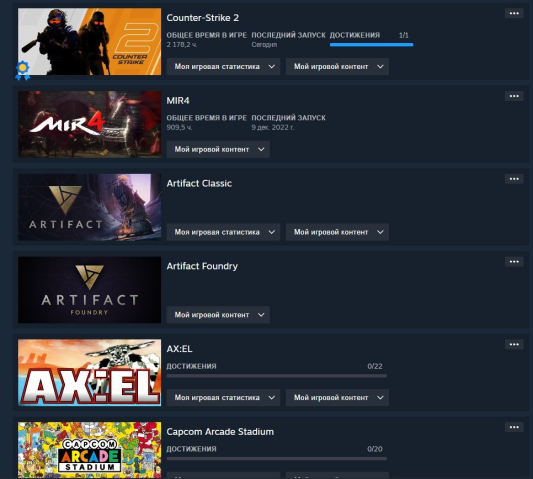Open three-dot options for Artifact Foundry

pos(514,262)
